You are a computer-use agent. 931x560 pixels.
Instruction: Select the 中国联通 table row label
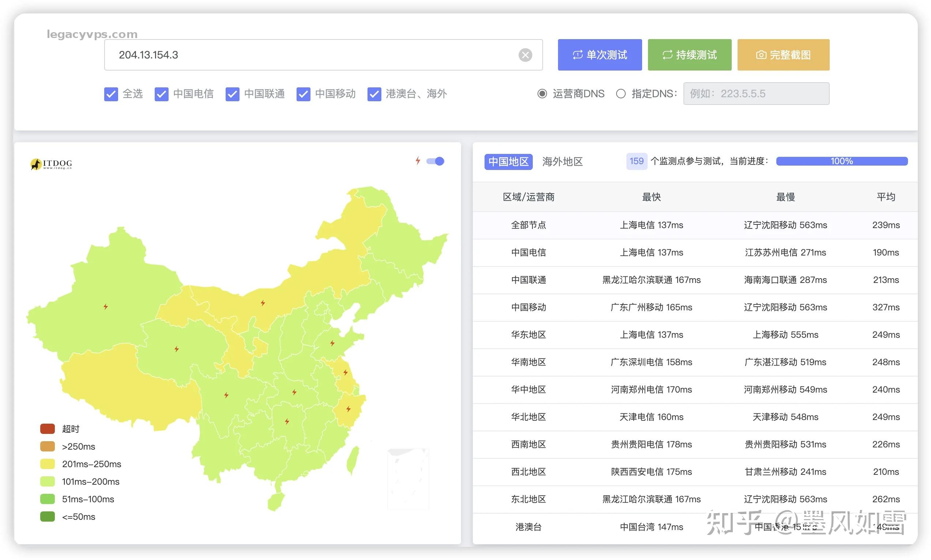pyautogui.click(x=528, y=280)
